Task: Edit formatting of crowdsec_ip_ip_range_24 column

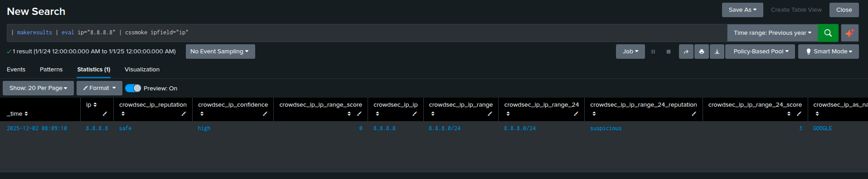Action: pos(576,114)
